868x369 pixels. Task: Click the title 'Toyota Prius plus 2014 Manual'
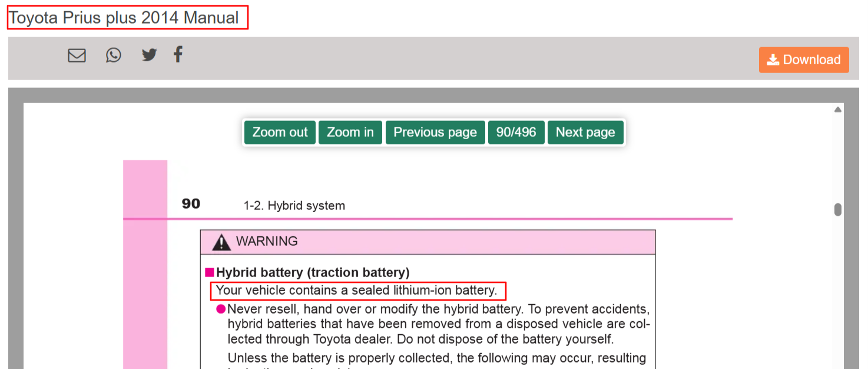point(124,18)
